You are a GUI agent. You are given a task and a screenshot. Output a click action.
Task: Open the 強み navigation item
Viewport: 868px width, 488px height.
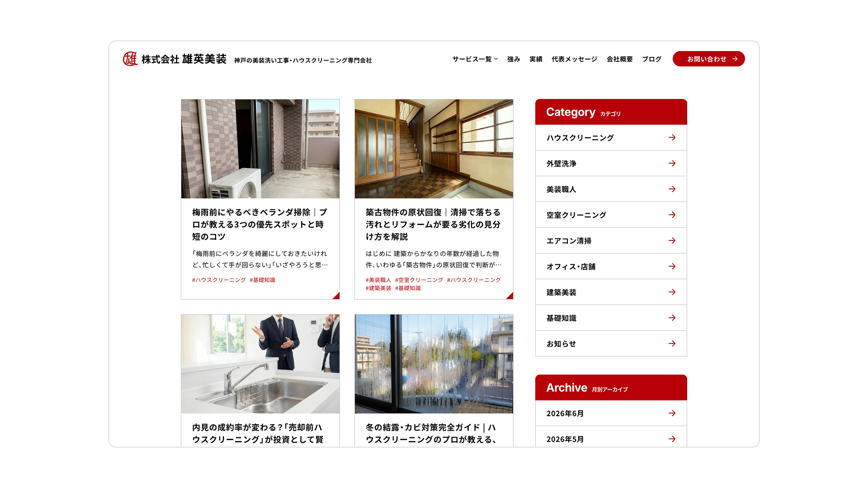[514, 59]
